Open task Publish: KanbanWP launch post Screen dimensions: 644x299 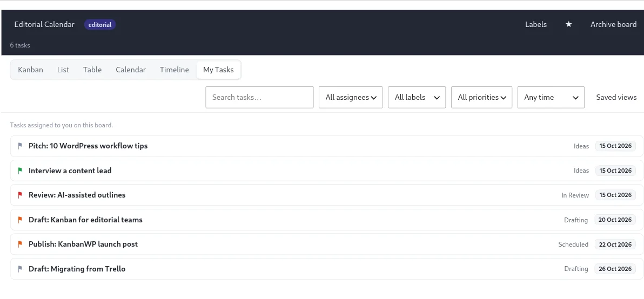coord(327,244)
